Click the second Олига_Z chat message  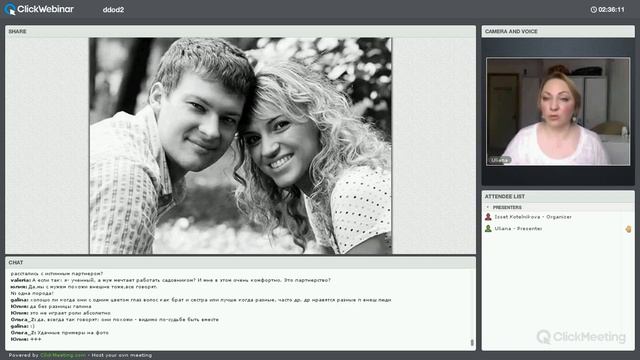60,333
